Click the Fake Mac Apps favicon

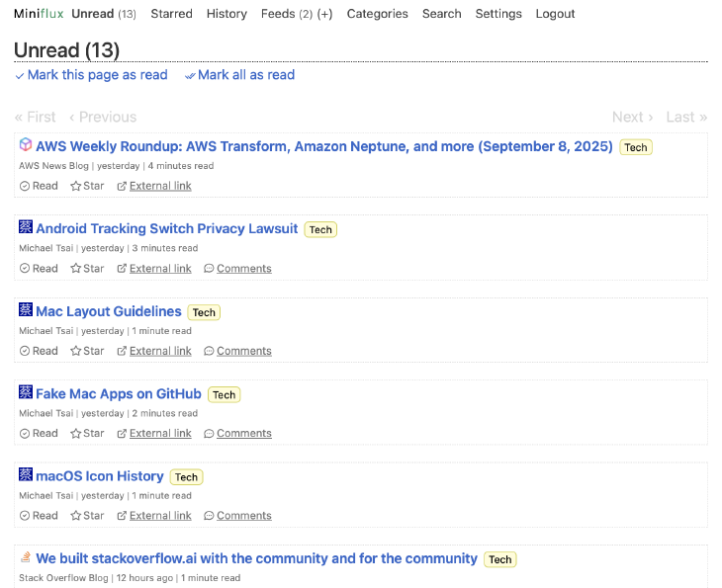[x=26, y=392]
